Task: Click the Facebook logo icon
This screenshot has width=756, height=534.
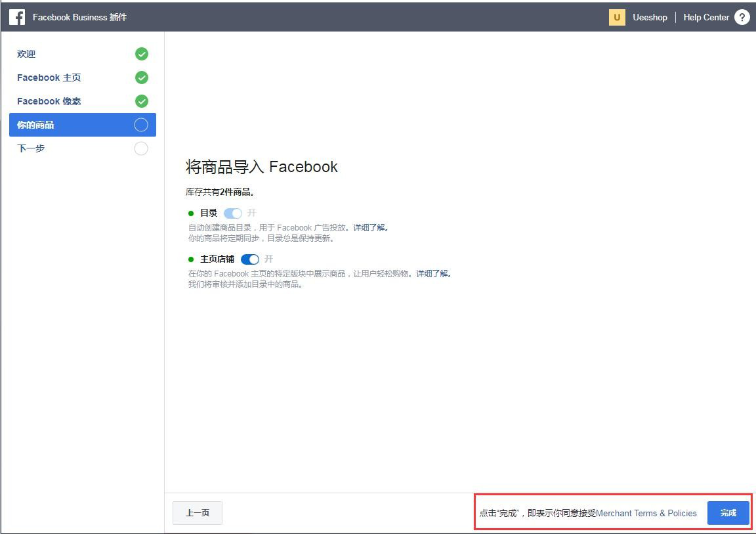Action: click(x=17, y=17)
